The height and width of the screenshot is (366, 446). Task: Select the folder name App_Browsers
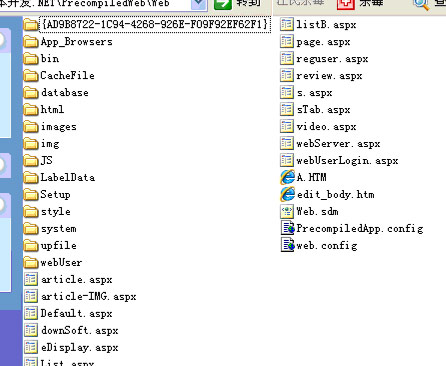(76, 42)
